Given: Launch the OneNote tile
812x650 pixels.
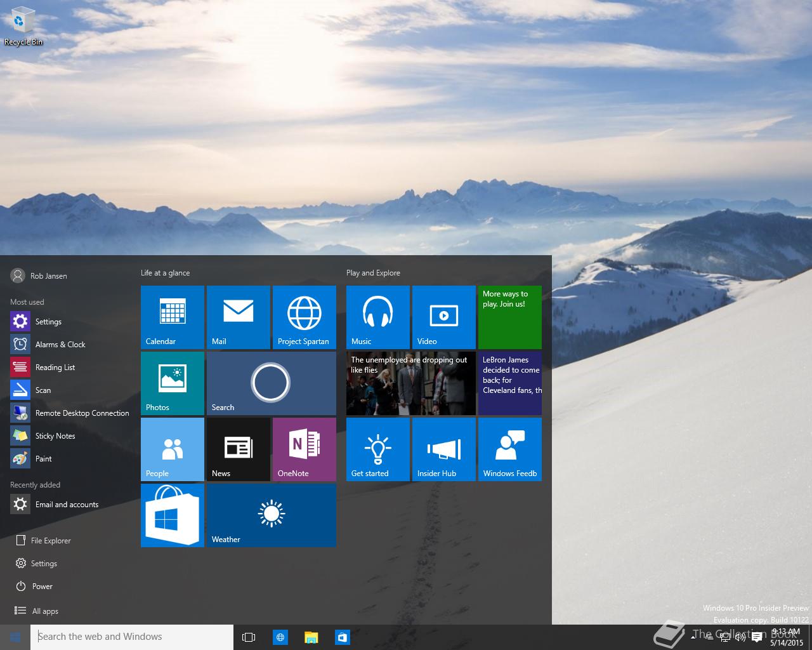Looking at the screenshot, I should pos(304,449).
